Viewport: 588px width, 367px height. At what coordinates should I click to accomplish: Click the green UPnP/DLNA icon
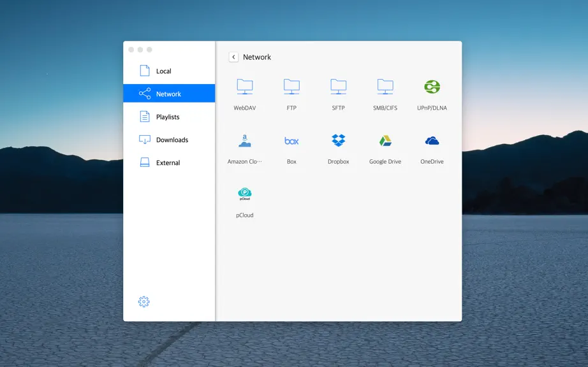[x=432, y=87]
